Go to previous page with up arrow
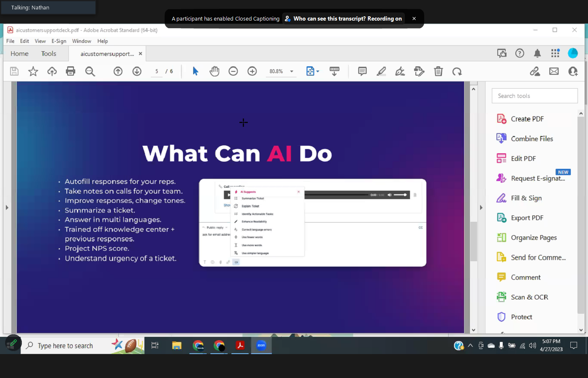The width and height of the screenshot is (588, 378). pos(118,71)
